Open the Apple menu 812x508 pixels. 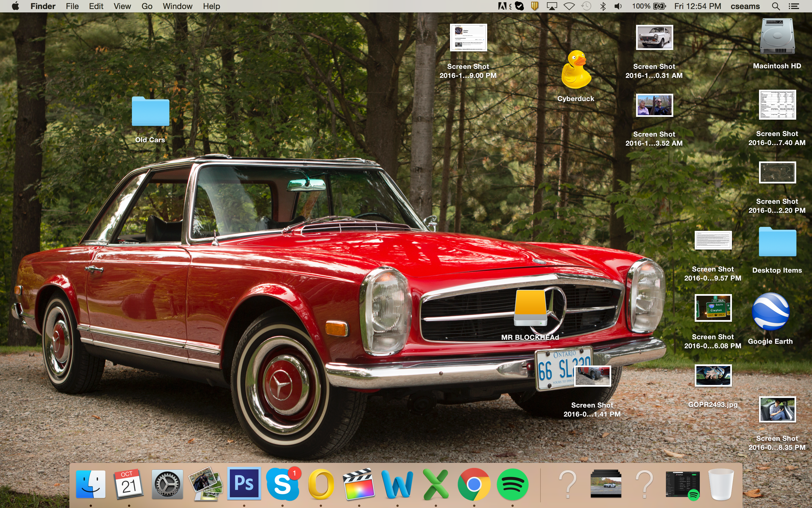click(x=15, y=6)
